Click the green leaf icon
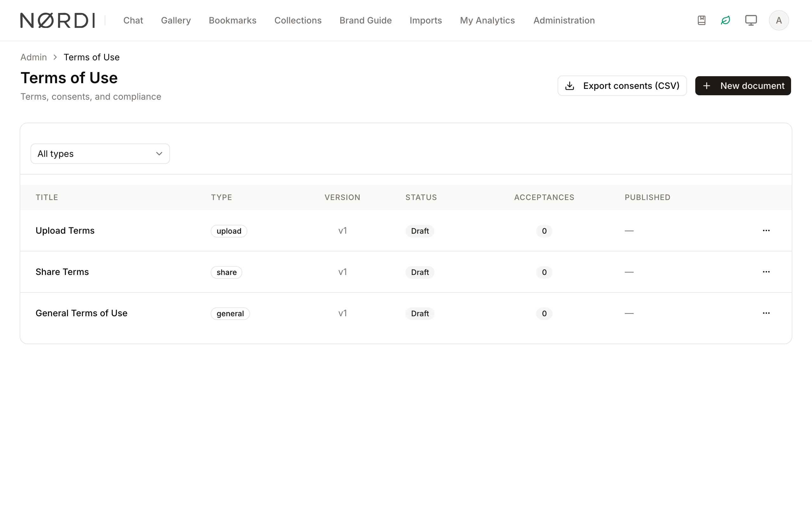Image resolution: width=812 pixels, height=508 pixels. (725, 21)
